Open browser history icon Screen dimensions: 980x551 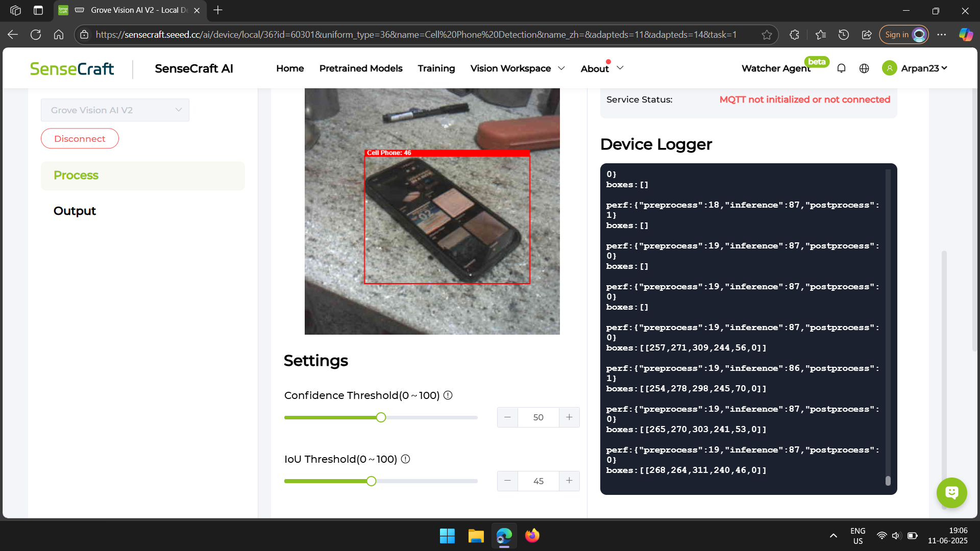(x=844, y=35)
